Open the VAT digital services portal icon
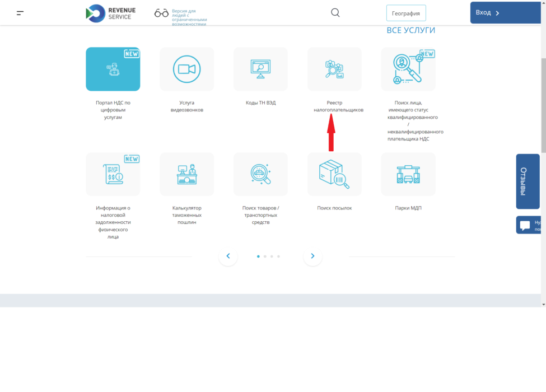 pos(113,69)
